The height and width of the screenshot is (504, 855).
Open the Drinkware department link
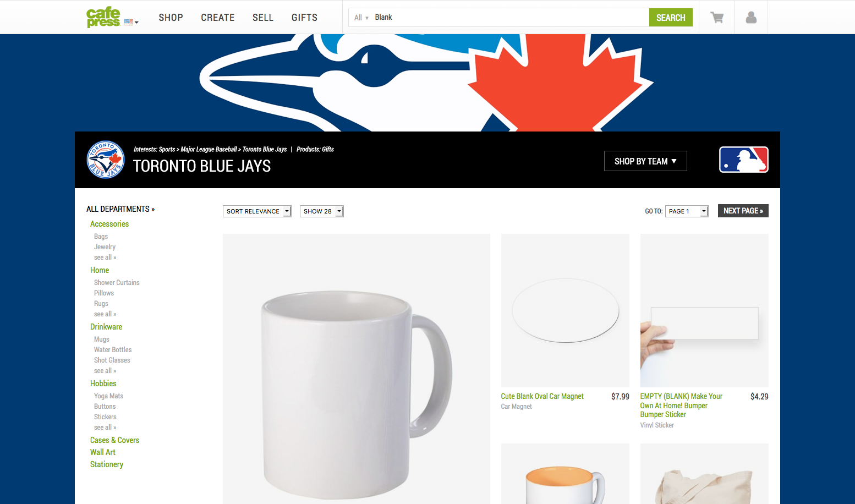106,327
